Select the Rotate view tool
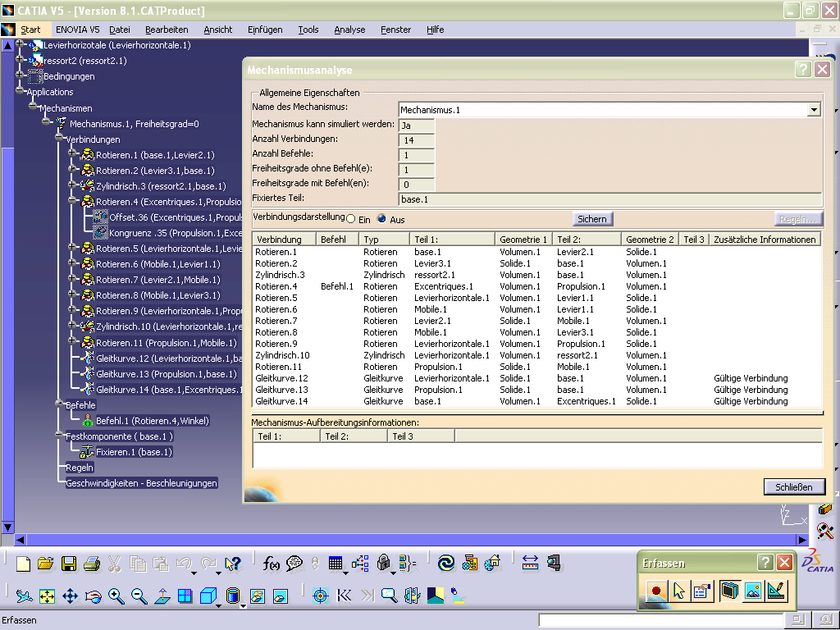840x630 pixels. 94,596
